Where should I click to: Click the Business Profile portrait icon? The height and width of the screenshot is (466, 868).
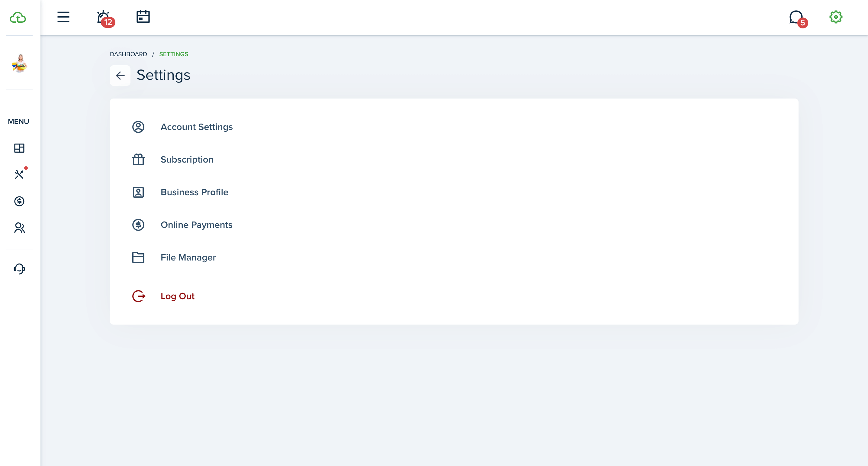coord(138,192)
